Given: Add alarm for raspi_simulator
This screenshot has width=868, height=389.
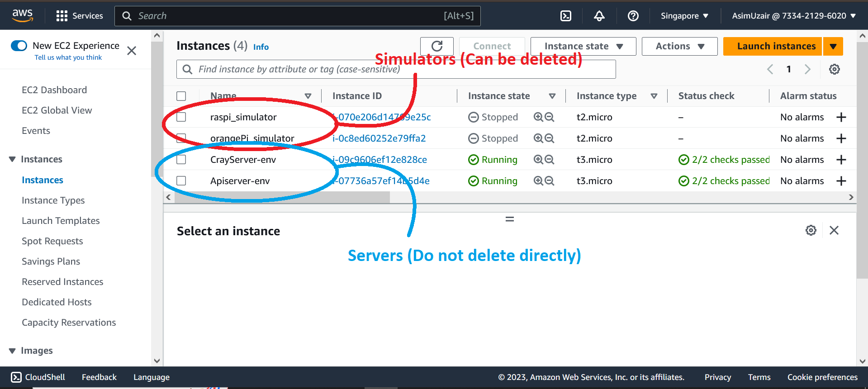Looking at the screenshot, I should pos(841,117).
